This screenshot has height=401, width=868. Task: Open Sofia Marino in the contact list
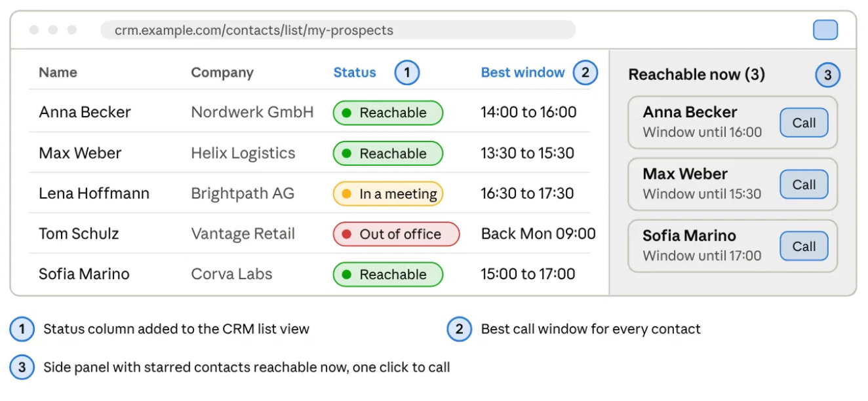tap(84, 274)
